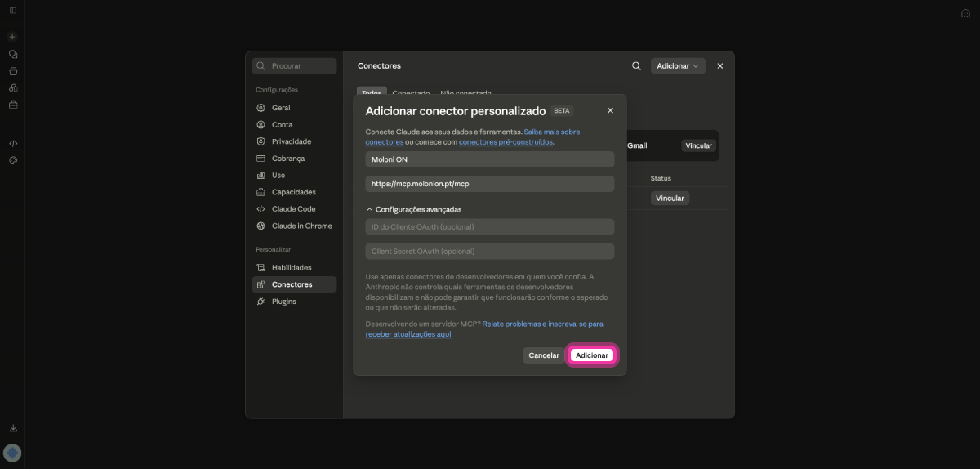This screenshot has width=980, height=469.
Task: Toggle the sidebar panel icon at top-left
Action: click(x=12, y=10)
